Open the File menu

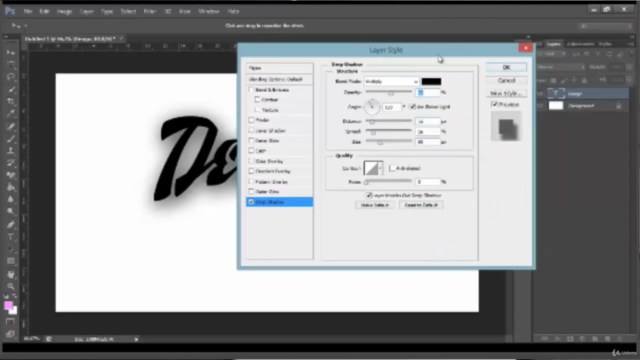[28, 11]
